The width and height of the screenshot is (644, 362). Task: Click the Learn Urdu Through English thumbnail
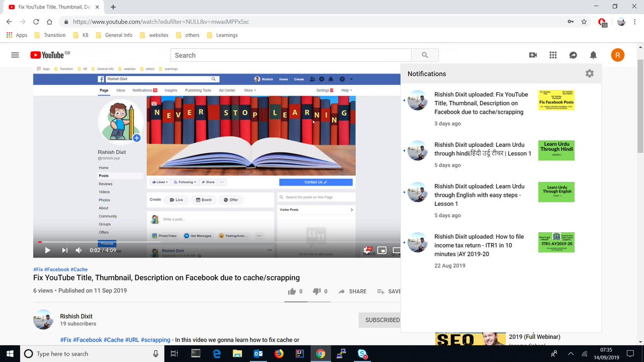tap(556, 192)
